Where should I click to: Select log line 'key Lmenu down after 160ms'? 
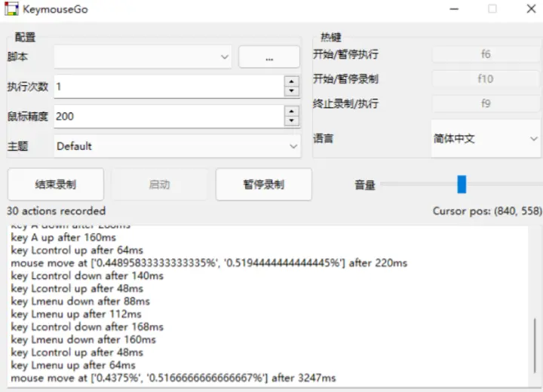click(x=83, y=340)
